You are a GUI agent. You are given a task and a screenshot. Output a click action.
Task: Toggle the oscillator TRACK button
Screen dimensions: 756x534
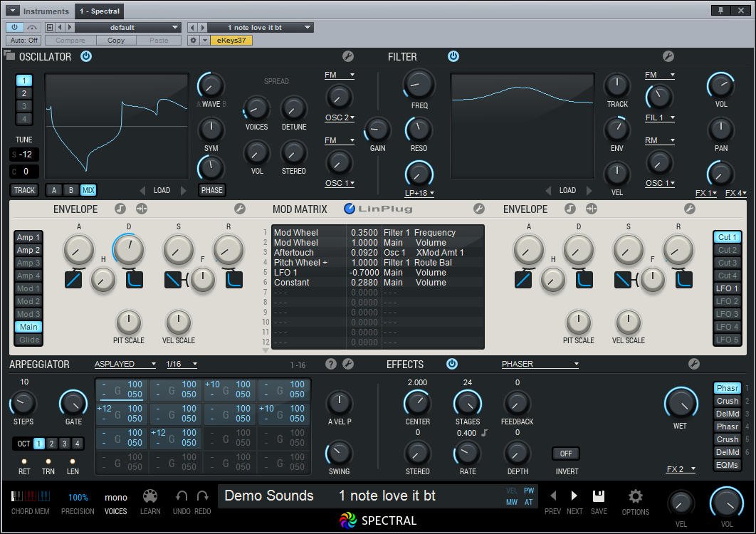click(x=24, y=190)
